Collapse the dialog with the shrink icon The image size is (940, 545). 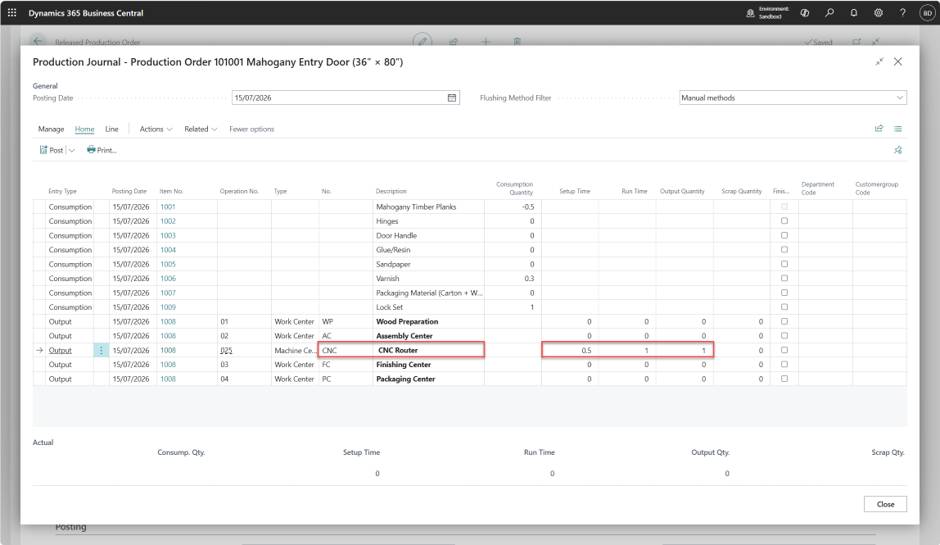click(x=879, y=62)
